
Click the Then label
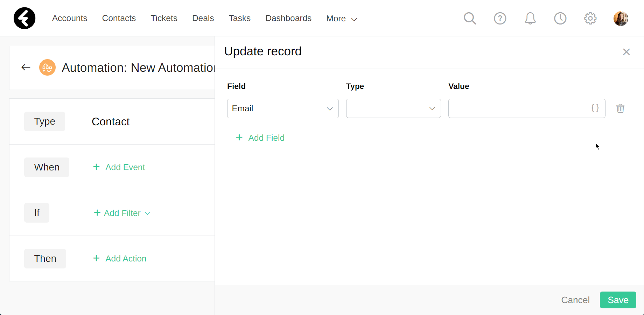click(45, 259)
